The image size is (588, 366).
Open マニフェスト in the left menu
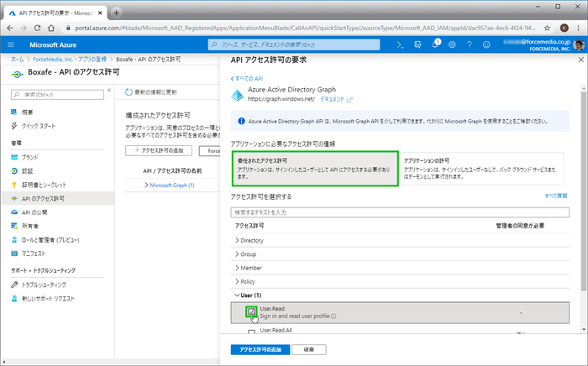[x=34, y=254]
